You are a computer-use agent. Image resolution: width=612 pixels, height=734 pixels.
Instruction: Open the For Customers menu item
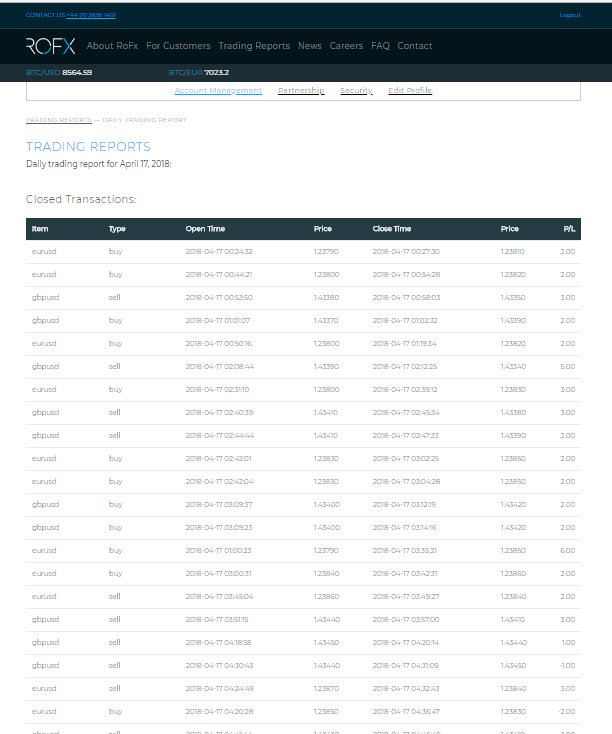(178, 46)
